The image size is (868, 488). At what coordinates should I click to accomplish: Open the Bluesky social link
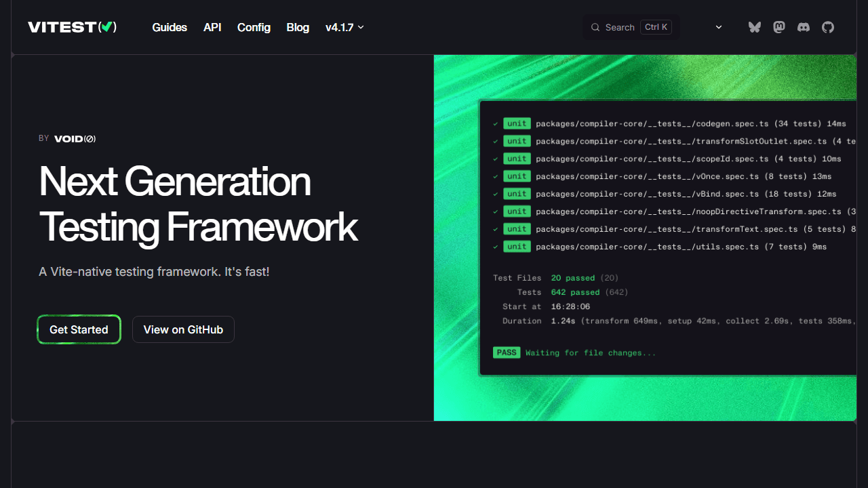point(755,27)
